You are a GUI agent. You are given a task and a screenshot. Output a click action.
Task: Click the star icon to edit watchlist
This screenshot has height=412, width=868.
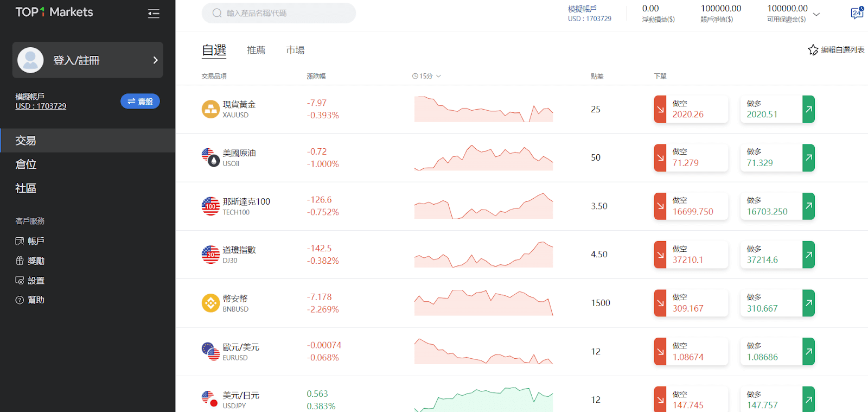813,50
